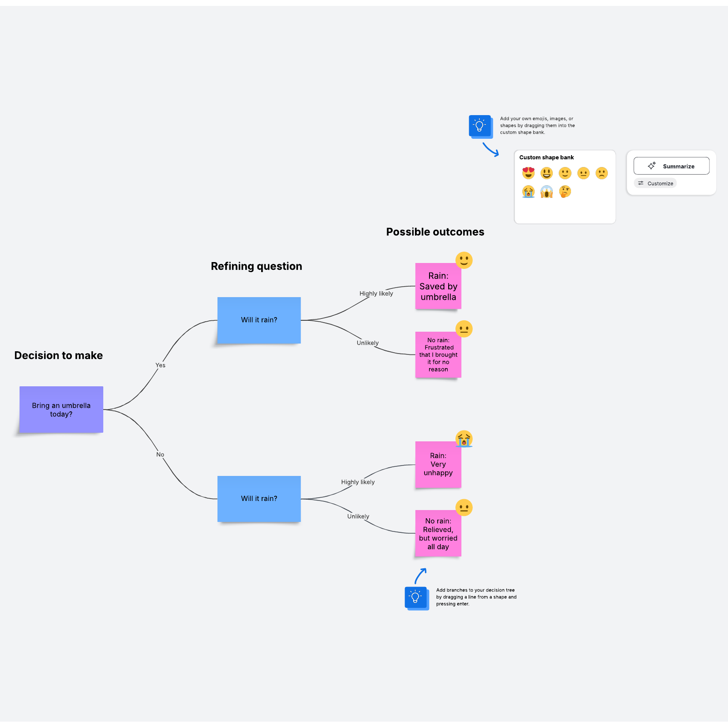Image resolution: width=728 pixels, height=728 pixels.
Task: Click lightbulb tip icon beside 'Add branches' hint
Action: (x=416, y=598)
